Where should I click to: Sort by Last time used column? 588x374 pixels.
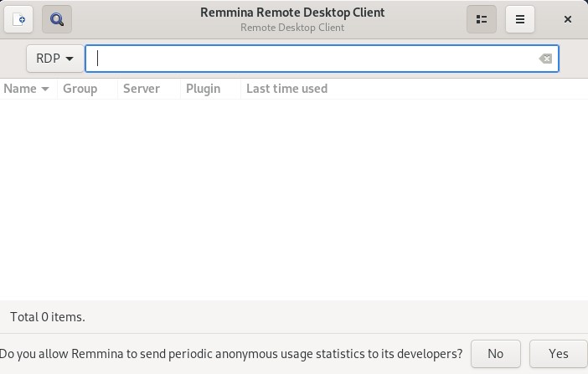286,89
